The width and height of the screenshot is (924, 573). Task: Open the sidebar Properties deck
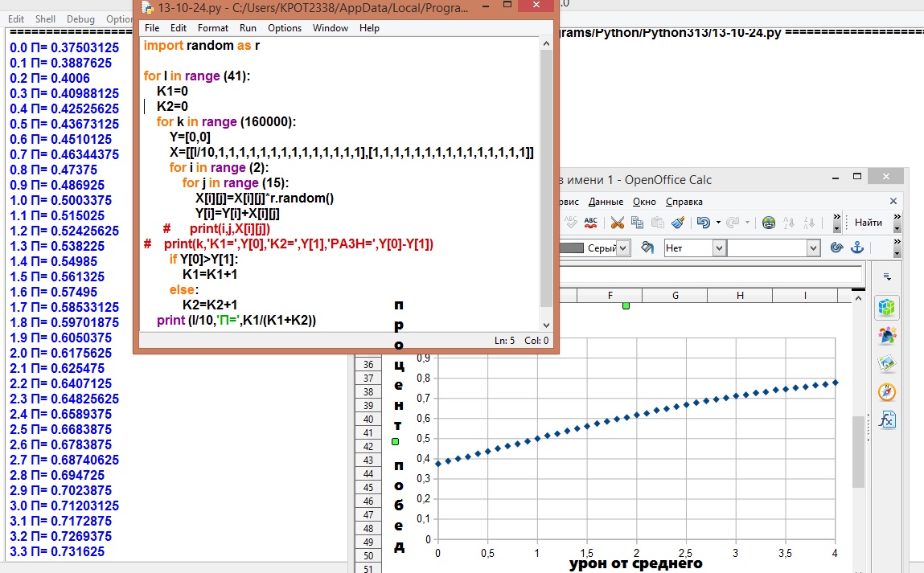point(887,308)
